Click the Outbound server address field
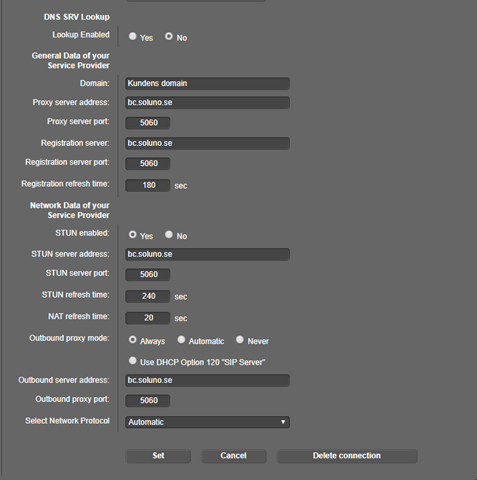The height and width of the screenshot is (480, 477). click(x=207, y=380)
